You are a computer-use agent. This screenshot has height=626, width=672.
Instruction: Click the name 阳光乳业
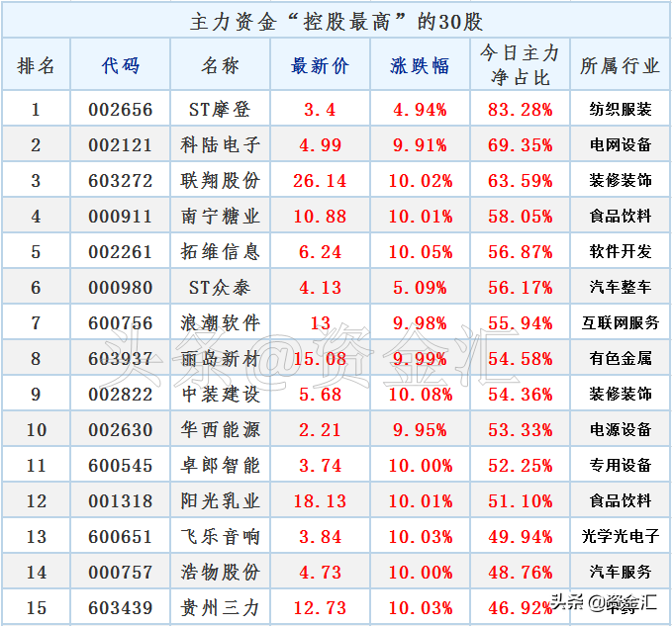point(220,501)
